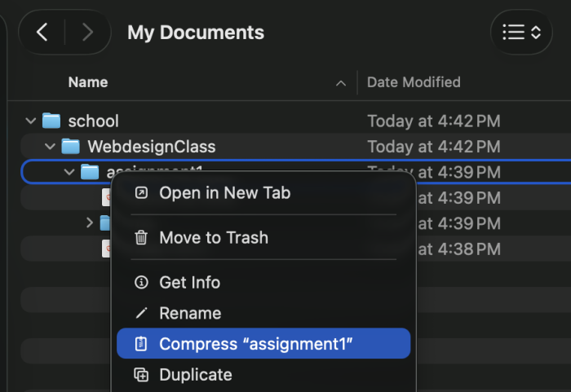Image resolution: width=571 pixels, height=392 pixels.
Task: Sort by the Name column header
Action: [x=88, y=82]
